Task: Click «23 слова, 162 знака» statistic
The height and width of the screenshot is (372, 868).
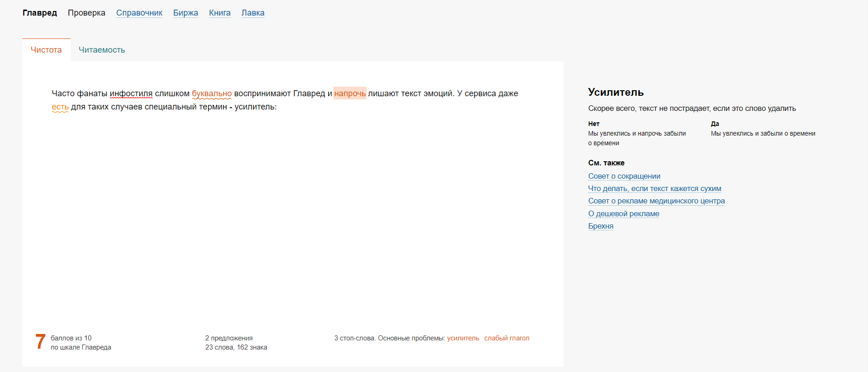Action: (236, 347)
